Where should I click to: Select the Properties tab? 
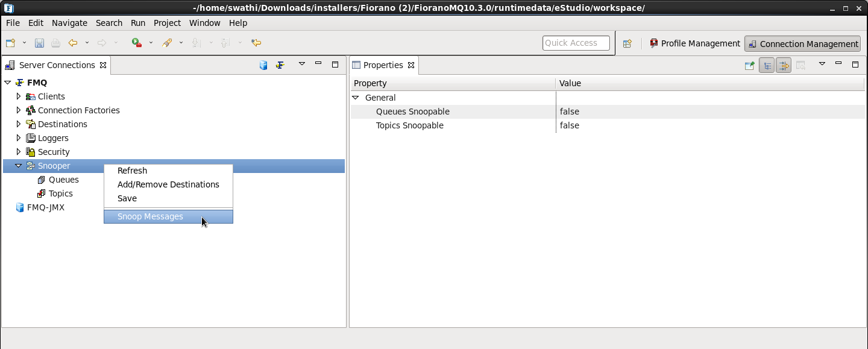(383, 65)
